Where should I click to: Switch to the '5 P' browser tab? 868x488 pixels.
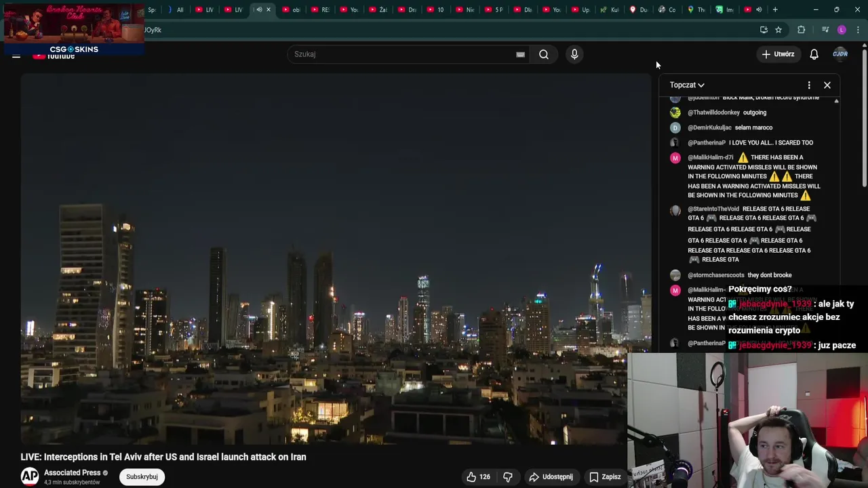[x=494, y=9]
